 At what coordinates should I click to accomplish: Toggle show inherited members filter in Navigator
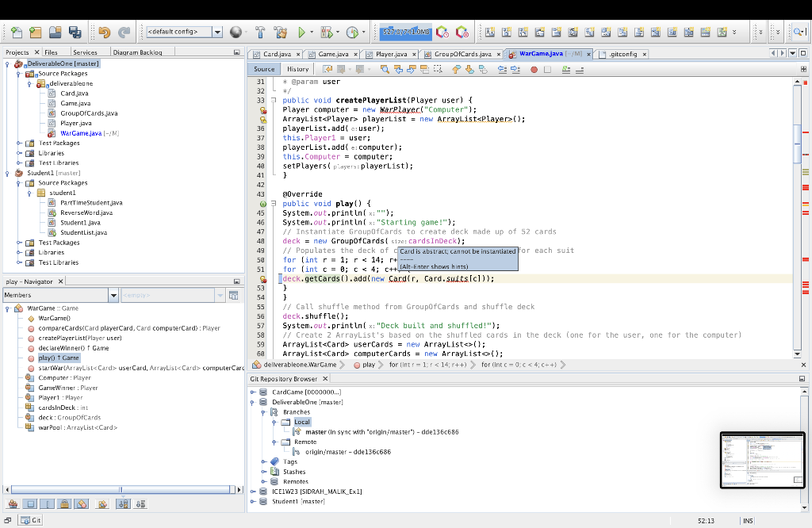13,503
